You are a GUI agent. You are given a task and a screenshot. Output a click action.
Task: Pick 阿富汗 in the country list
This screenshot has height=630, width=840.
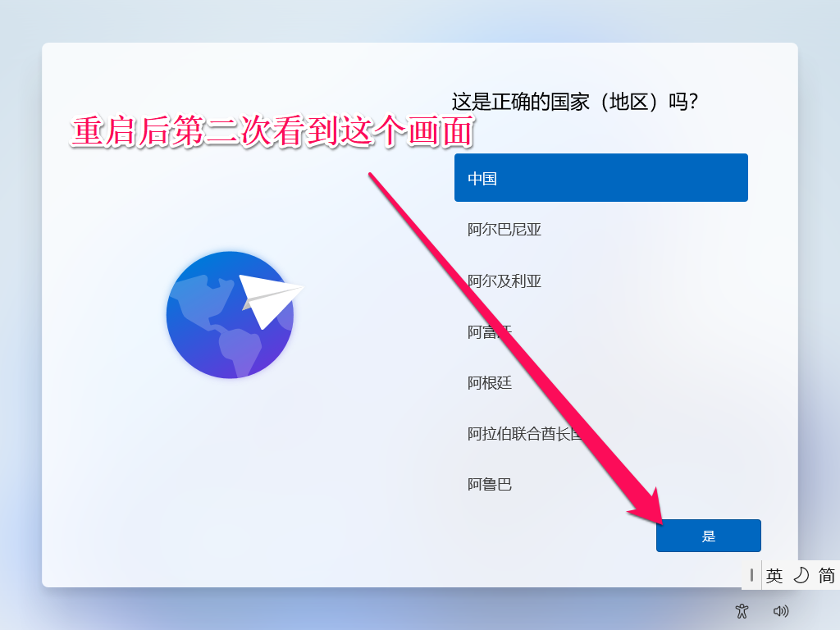tap(601, 331)
